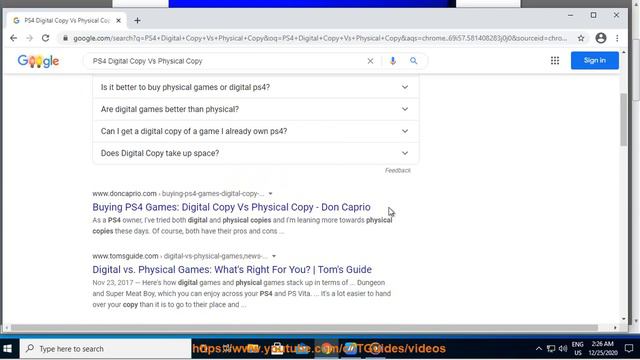Click the horizontal scrollbar at page bottom
The height and width of the screenshot is (360, 640).
[x=304, y=327]
